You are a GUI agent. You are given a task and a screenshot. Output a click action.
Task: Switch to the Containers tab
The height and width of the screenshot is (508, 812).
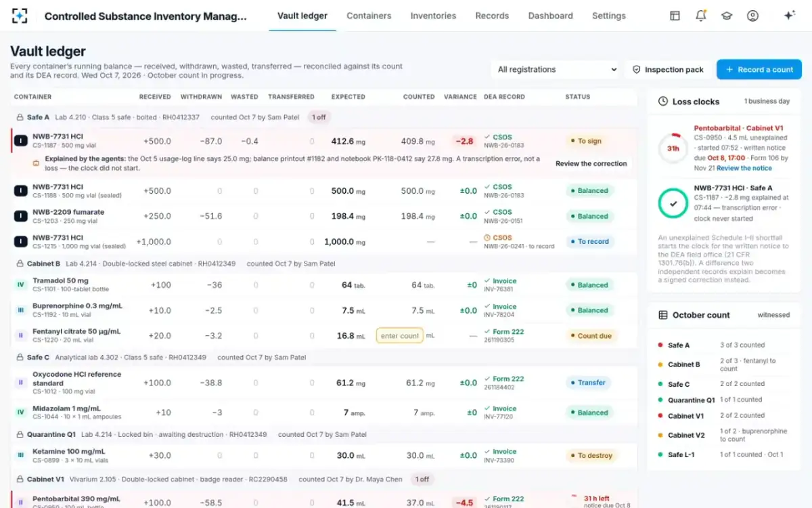point(369,16)
